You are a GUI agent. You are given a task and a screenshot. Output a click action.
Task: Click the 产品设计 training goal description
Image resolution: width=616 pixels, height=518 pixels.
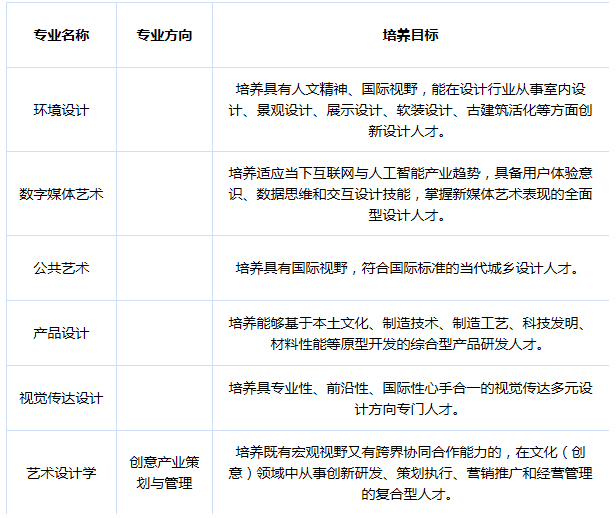(410, 333)
